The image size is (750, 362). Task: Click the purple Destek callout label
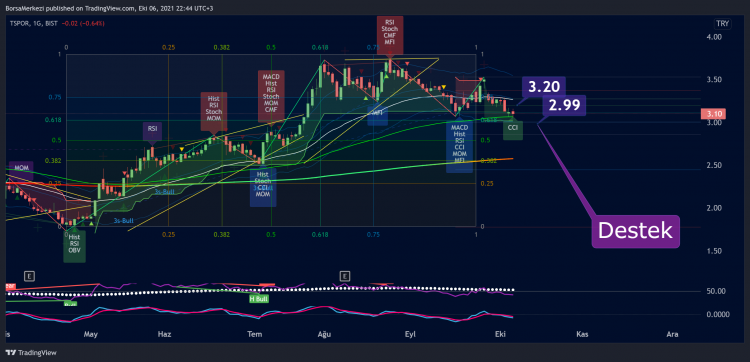636,231
